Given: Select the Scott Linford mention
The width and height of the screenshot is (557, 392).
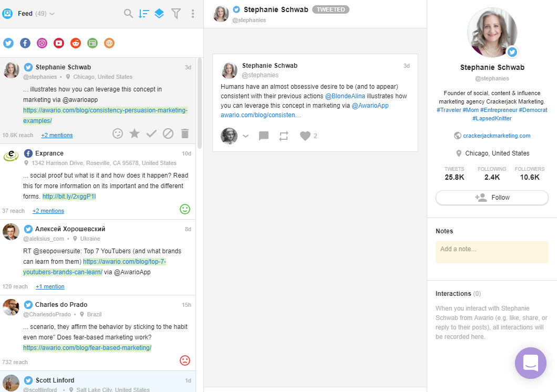Looking at the screenshot, I should pos(98,381).
